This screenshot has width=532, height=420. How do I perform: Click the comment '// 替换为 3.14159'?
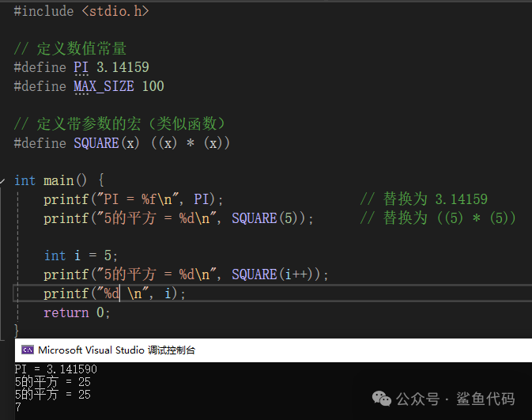424,199
